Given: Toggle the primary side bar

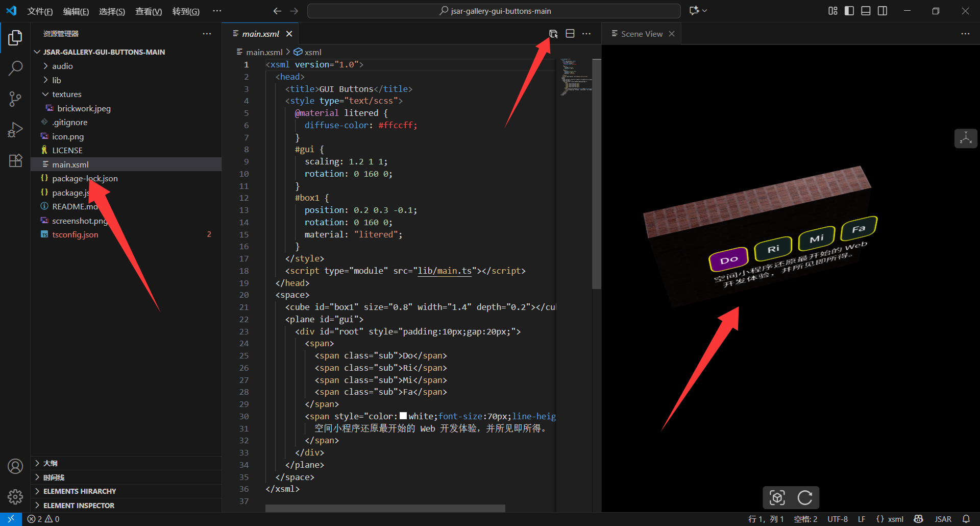Looking at the screenshot, I should tap(849, 11).
